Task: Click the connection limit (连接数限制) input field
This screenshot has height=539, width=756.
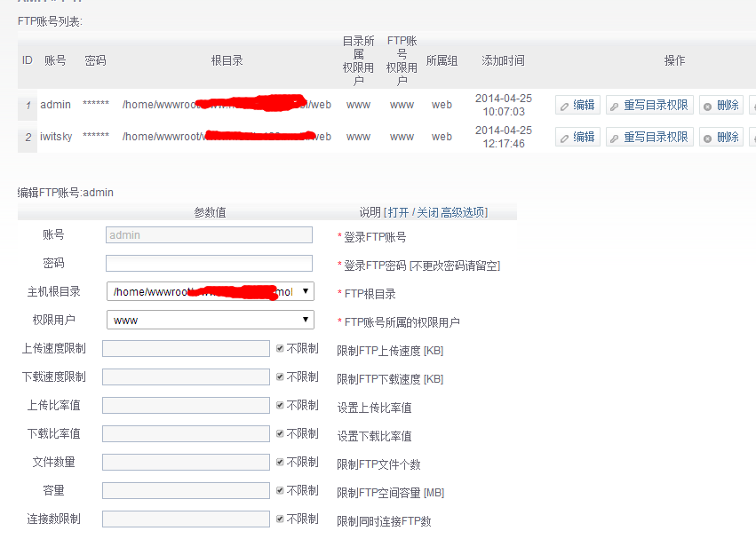Action: click(186, 519)
